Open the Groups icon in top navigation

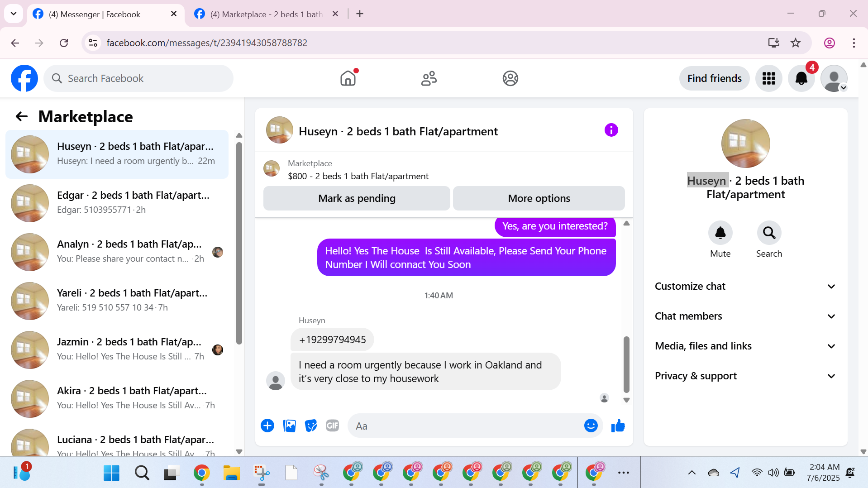(x=510, y=78)
